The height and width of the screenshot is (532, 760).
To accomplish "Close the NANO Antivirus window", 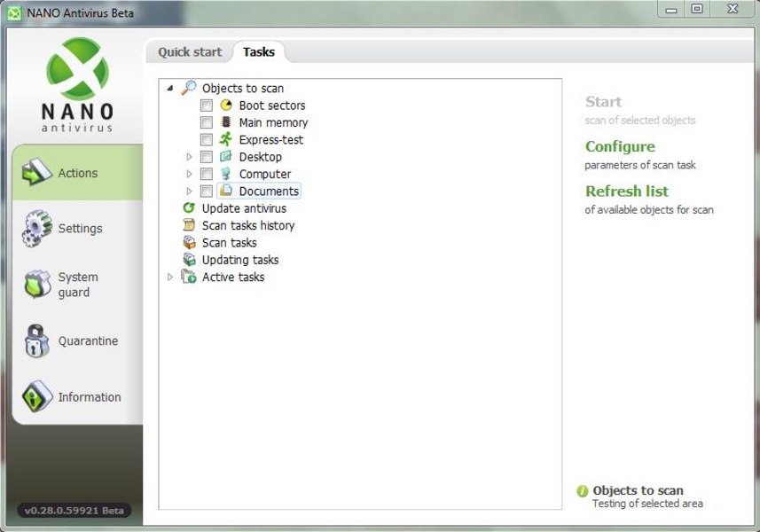I will click(733, 9).
